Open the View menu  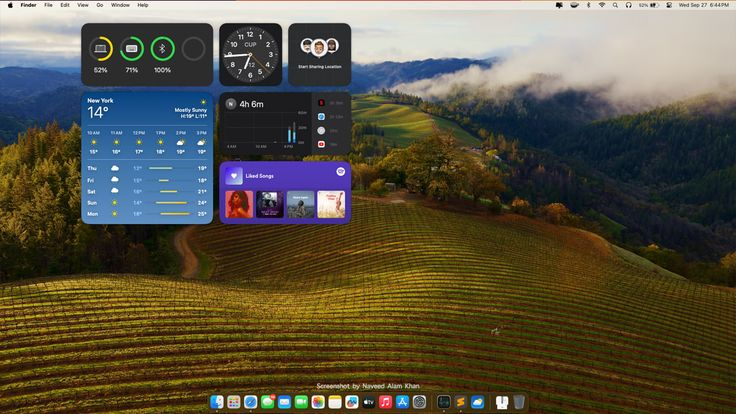click(83, 5)
